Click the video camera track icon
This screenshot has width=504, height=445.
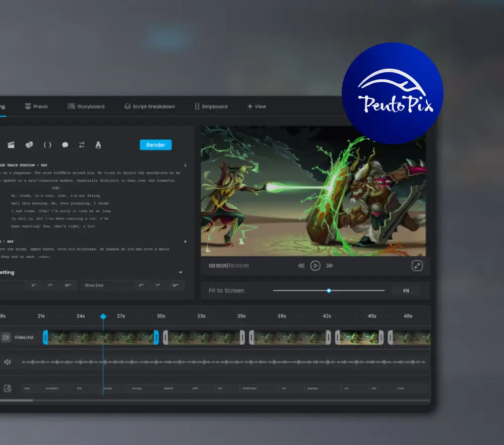[x=6, y=337]
